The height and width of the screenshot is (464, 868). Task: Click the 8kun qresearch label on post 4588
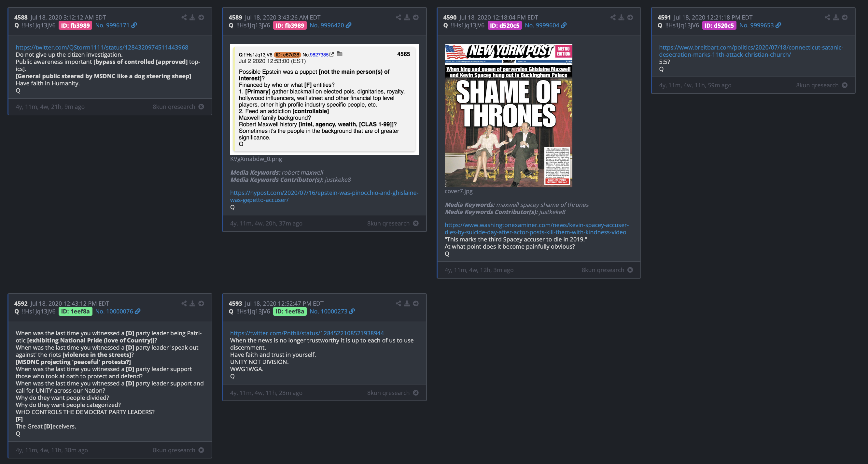point(174,107)
